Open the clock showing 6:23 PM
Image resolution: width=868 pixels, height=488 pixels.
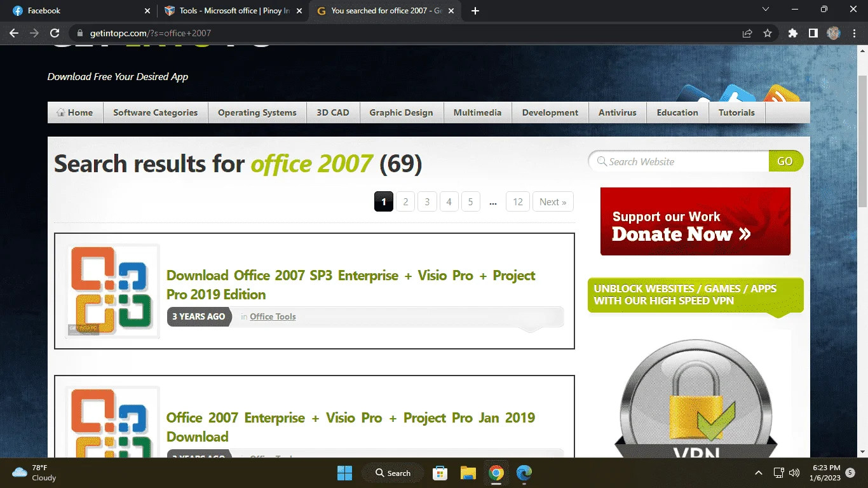(x=825, y=473)
